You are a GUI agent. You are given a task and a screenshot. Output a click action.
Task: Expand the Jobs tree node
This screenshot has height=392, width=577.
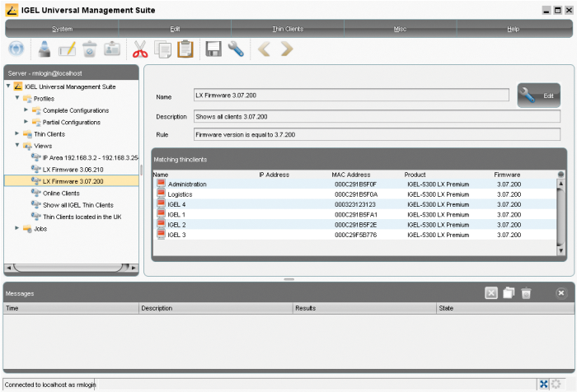point(16,228)
